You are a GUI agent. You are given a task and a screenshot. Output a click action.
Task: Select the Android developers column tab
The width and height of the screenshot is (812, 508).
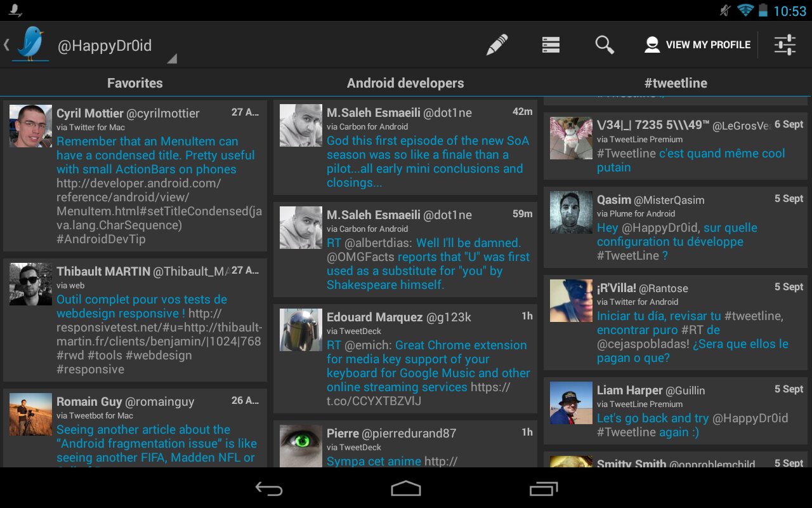pos(405,83)
